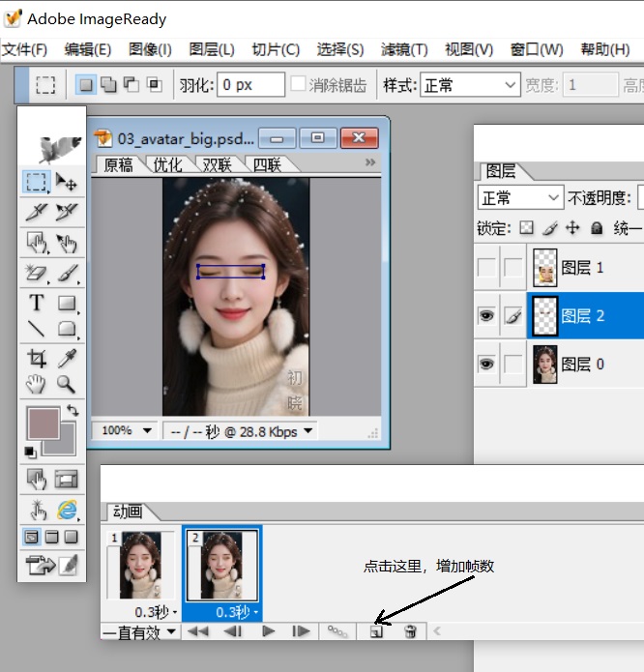Click the foreground color swatch
The height and width of the screenshot is (672, 644).
[43, 424]
